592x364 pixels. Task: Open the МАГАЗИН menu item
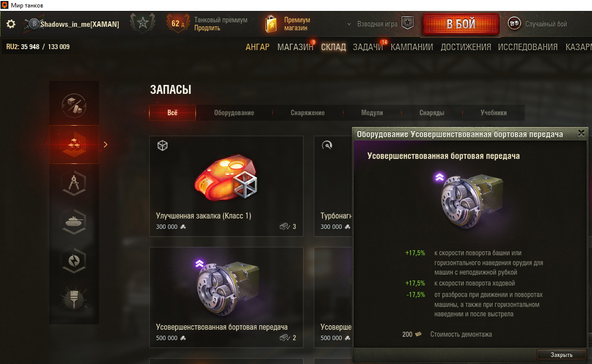coord(295,47)
